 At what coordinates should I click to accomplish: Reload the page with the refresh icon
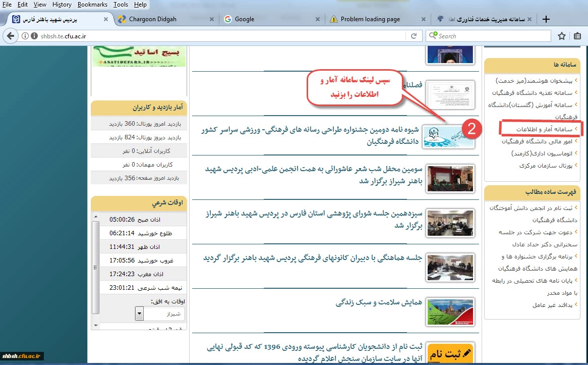coord(414,36)
